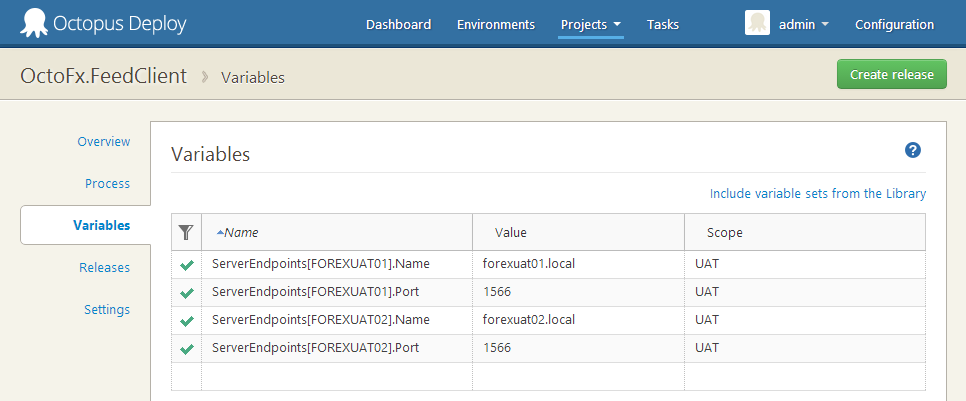Switch to the Process tab
Image resolution: width=966 pixels, height=401 pixels.
pos(107,184)
